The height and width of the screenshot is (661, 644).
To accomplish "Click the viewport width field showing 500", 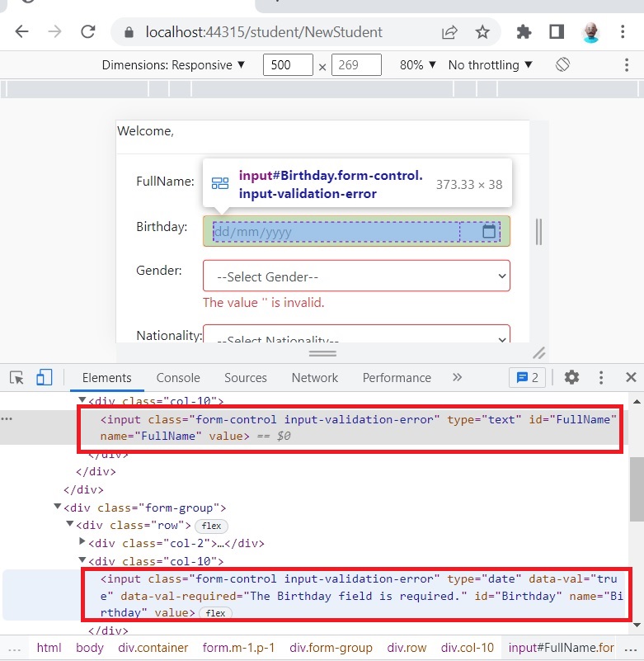I will pos(288,65).
